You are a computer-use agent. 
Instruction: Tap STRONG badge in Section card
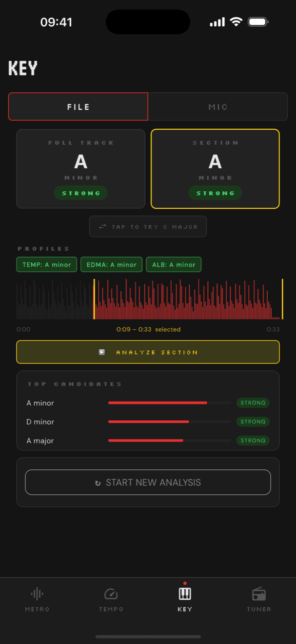[x=215, y=193]
